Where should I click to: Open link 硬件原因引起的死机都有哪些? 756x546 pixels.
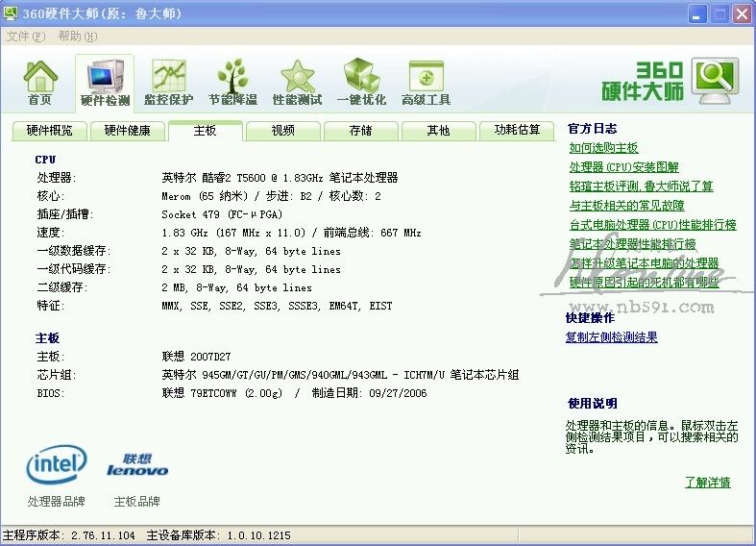[645, 283]
